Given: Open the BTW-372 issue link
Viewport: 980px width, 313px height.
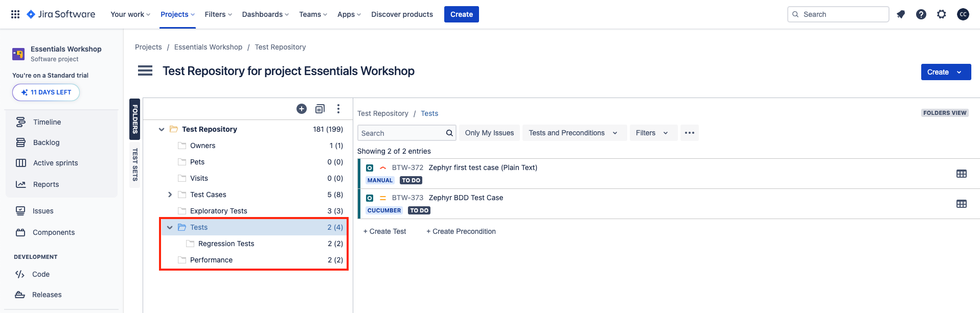Looking at the screenshot, I should click(407, 167).
